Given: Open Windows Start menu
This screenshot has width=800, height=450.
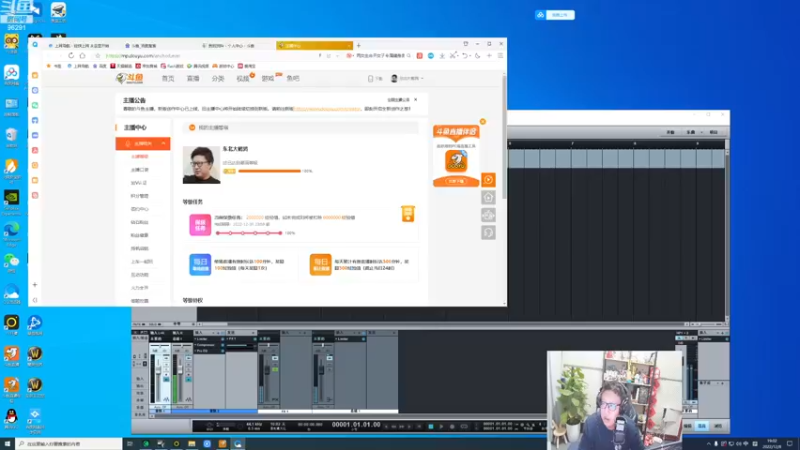Looking at the screenshot, I should 7,444.
